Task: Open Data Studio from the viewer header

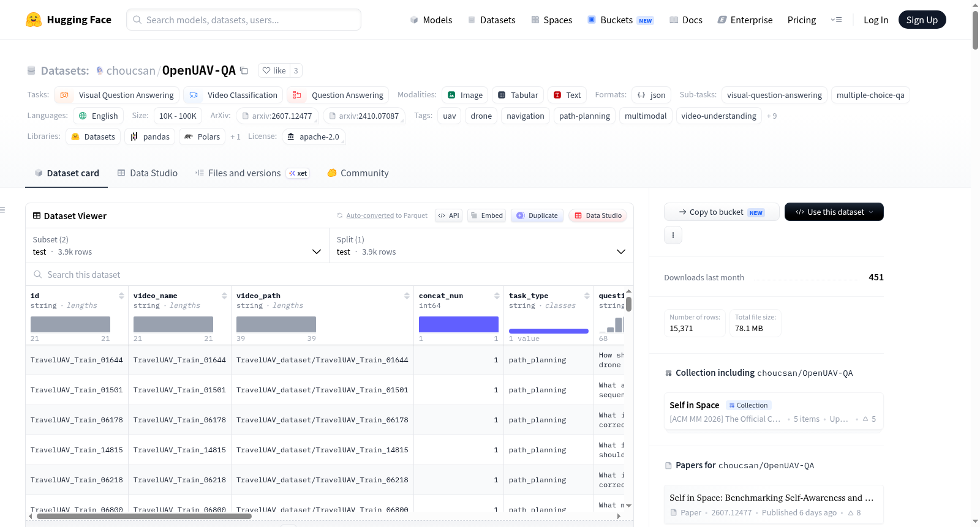Action: [598, 215]
